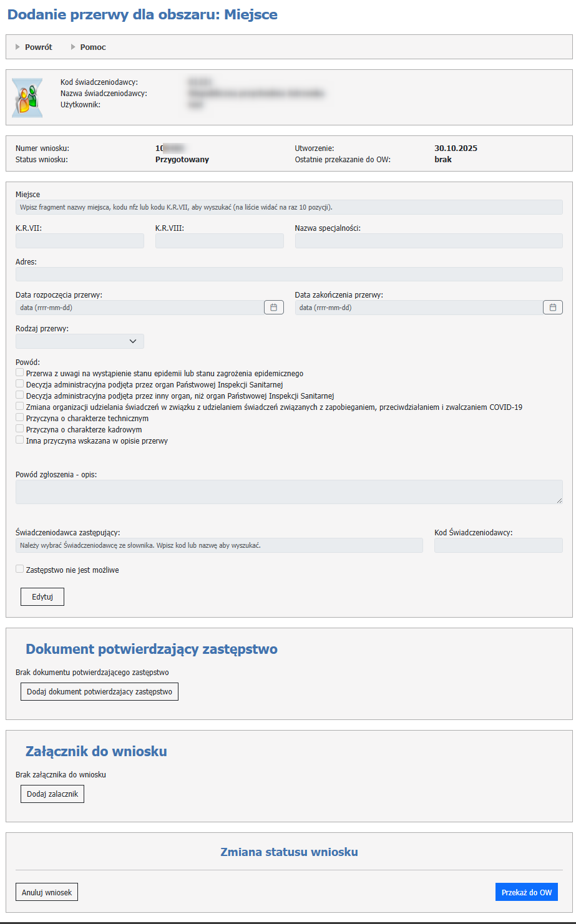Enable 'Inna przyczyna wskazana w opisie przerwy'
The image size is (576, 924).
click(20, 440)
